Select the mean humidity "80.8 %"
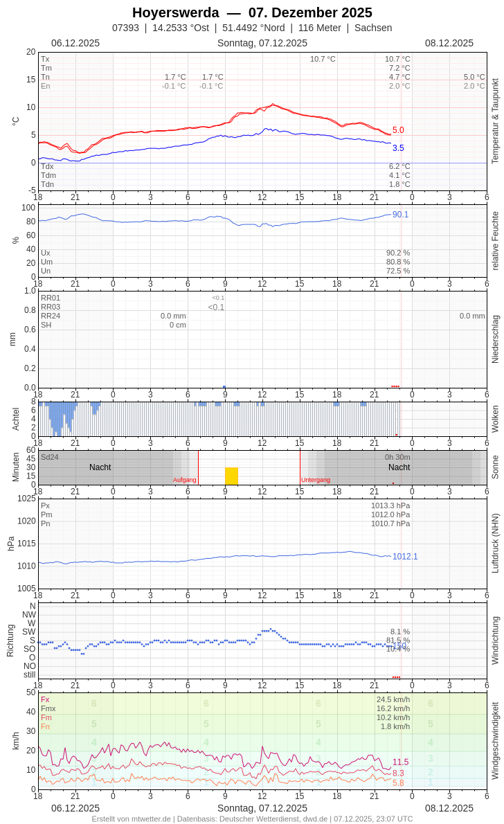 (x=398, y=262)
